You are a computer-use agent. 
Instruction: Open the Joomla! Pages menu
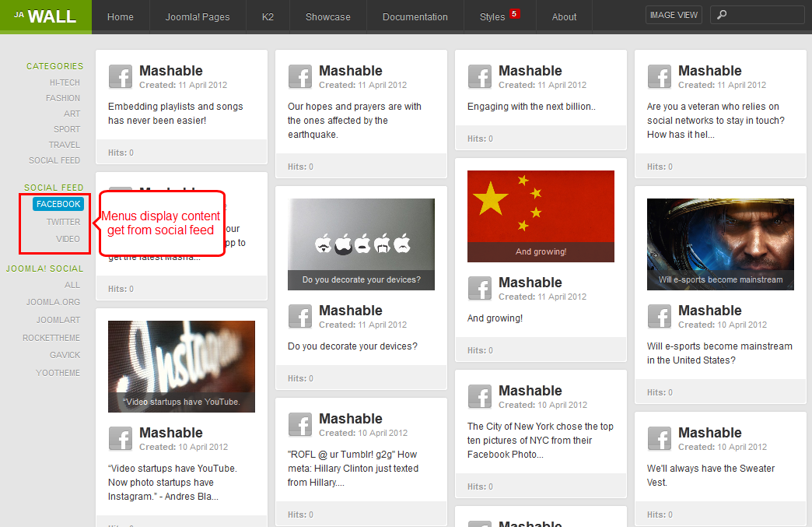198,16
